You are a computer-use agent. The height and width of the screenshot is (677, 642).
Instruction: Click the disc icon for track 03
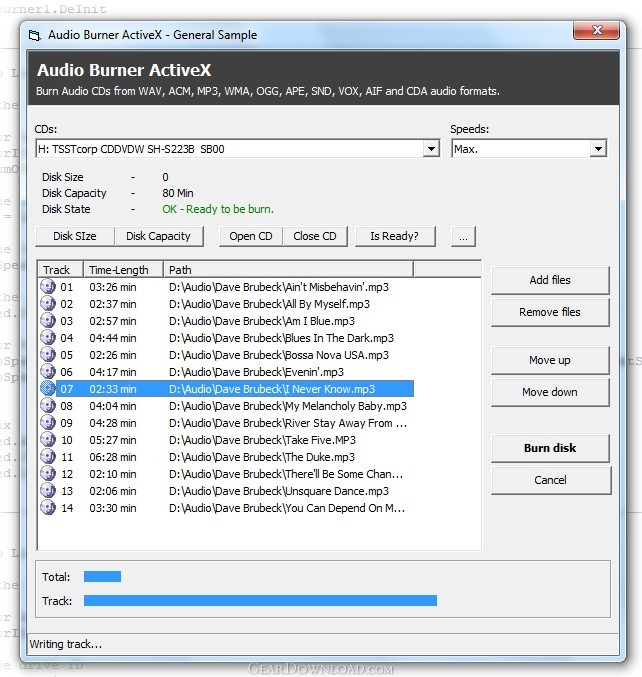click(48, 321)
